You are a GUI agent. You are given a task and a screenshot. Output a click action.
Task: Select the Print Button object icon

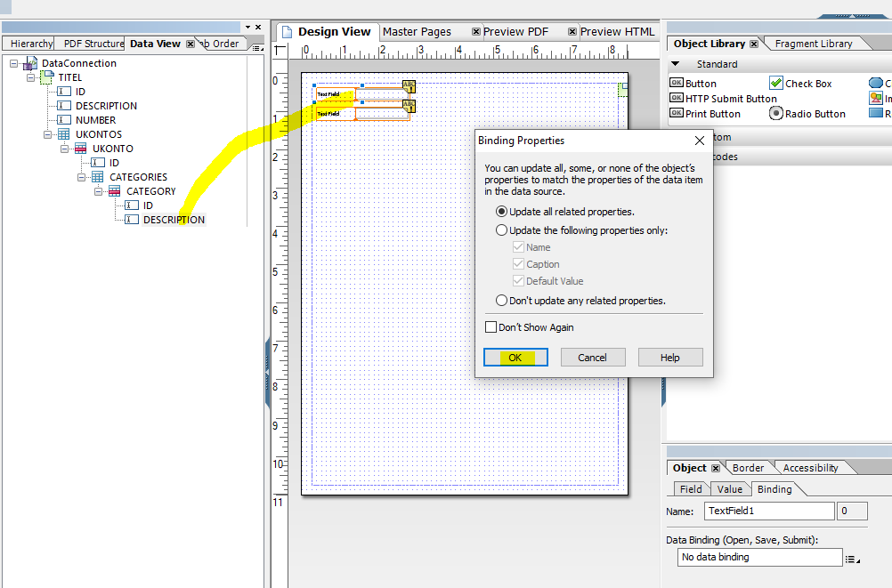click(x=677, y=114)
